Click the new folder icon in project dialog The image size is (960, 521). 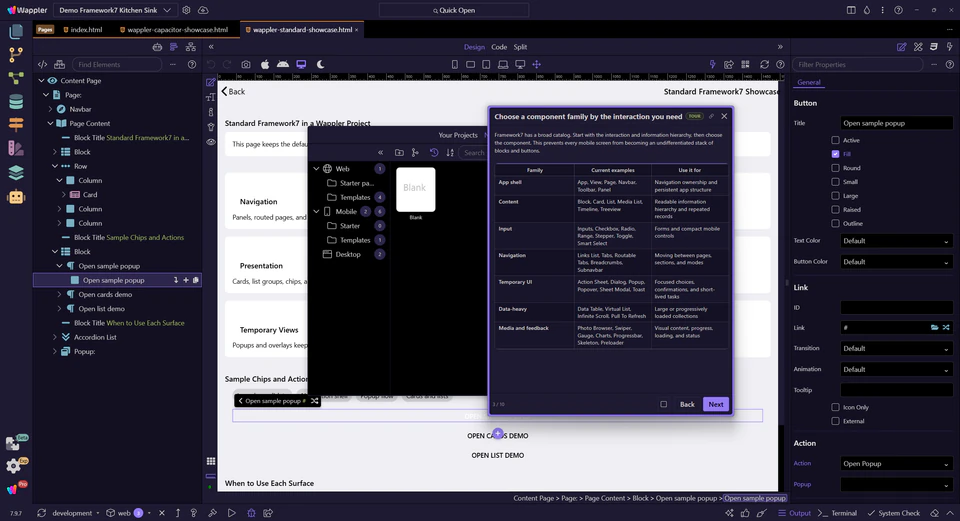tap(399, 152)
